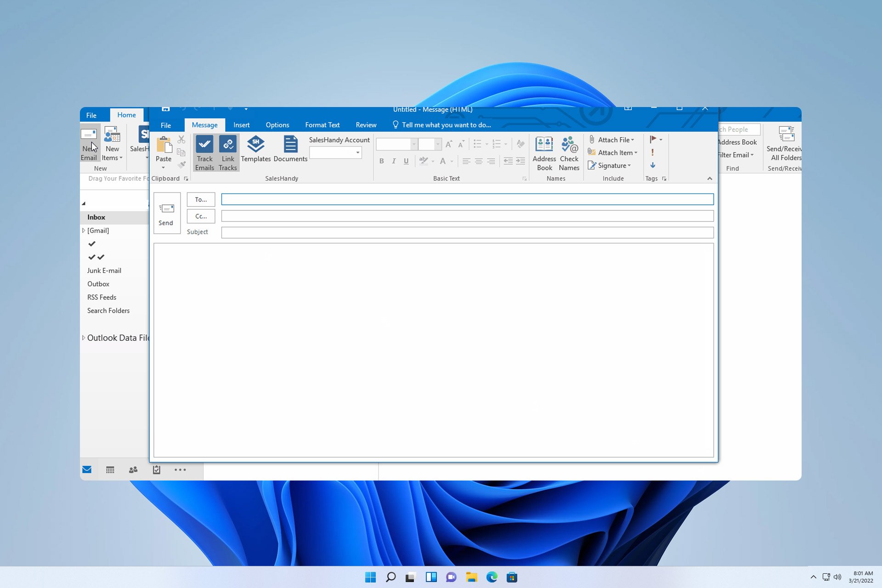Click Check Names icon
The height and width of the screenshot is (588, 882).
pos(569,153)
